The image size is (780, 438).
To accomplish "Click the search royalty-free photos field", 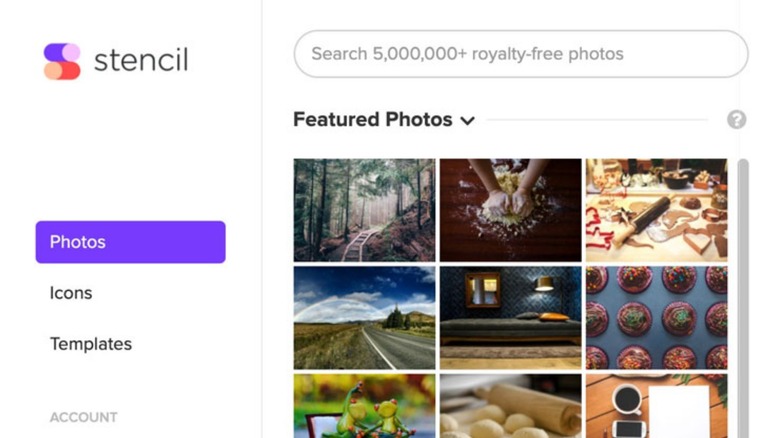I will tap(520, 54).
